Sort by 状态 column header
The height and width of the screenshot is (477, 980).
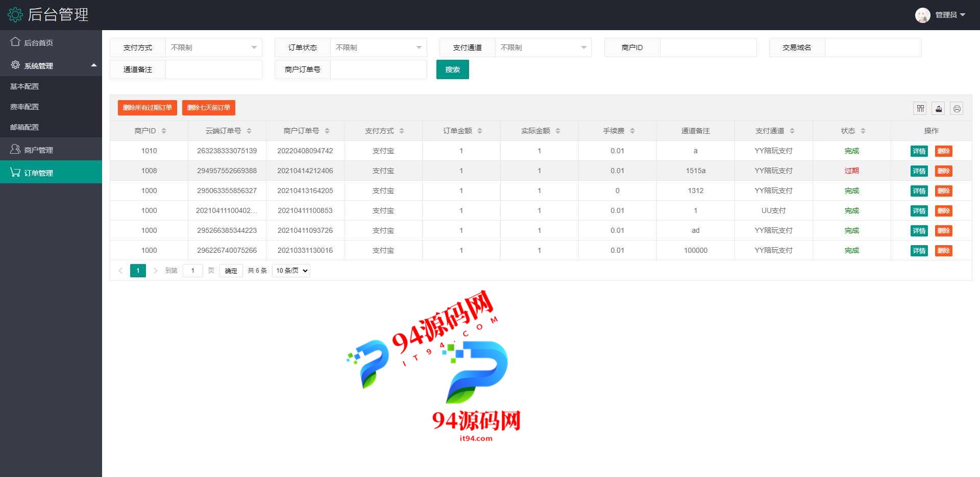(x=863, y=131)
